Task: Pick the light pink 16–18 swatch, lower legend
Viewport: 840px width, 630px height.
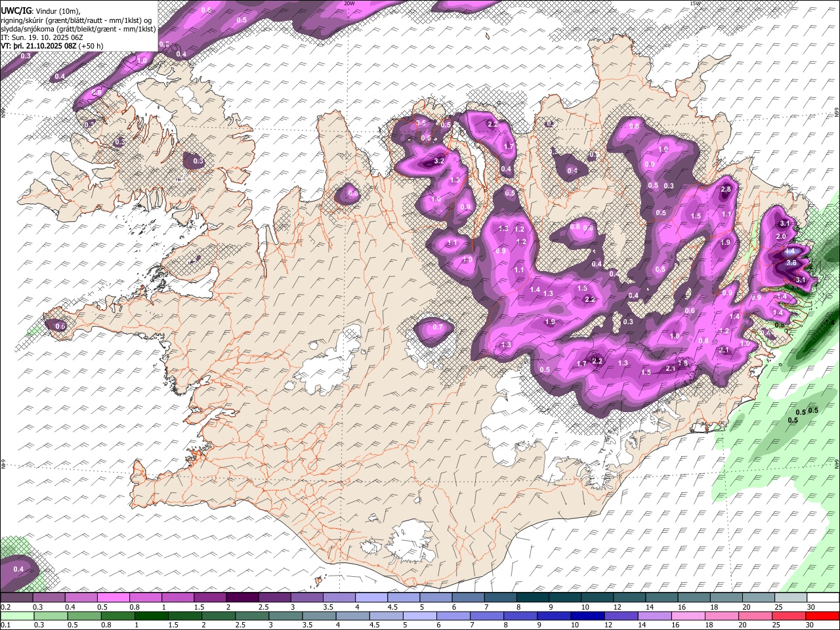Action: 687,616
